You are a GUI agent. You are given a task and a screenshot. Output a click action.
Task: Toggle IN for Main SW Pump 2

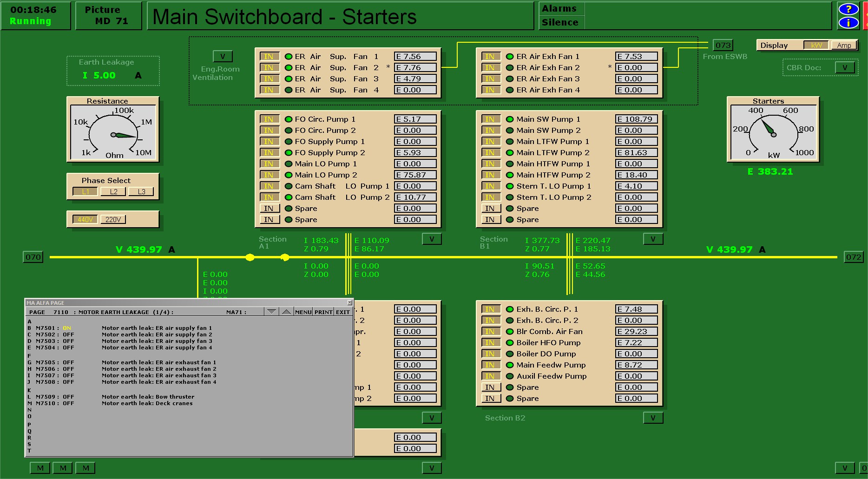(x=490, y=131)
